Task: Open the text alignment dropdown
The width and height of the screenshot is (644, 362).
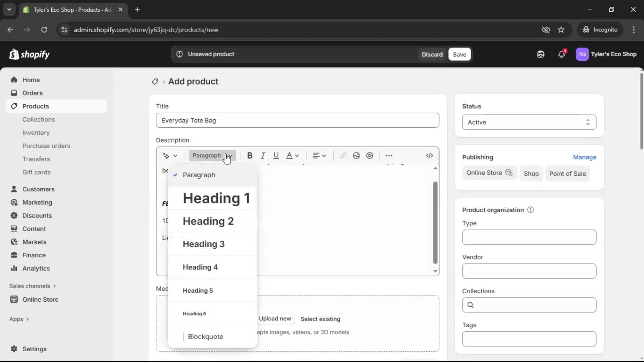Action: tap(319, 156)
